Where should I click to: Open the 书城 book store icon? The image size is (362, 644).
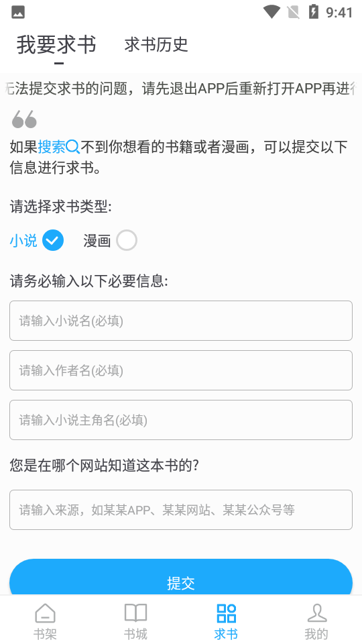135,614
